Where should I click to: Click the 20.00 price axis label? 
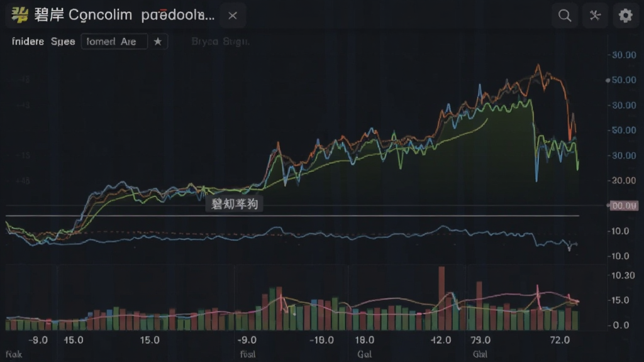click(x=624, y=180)
